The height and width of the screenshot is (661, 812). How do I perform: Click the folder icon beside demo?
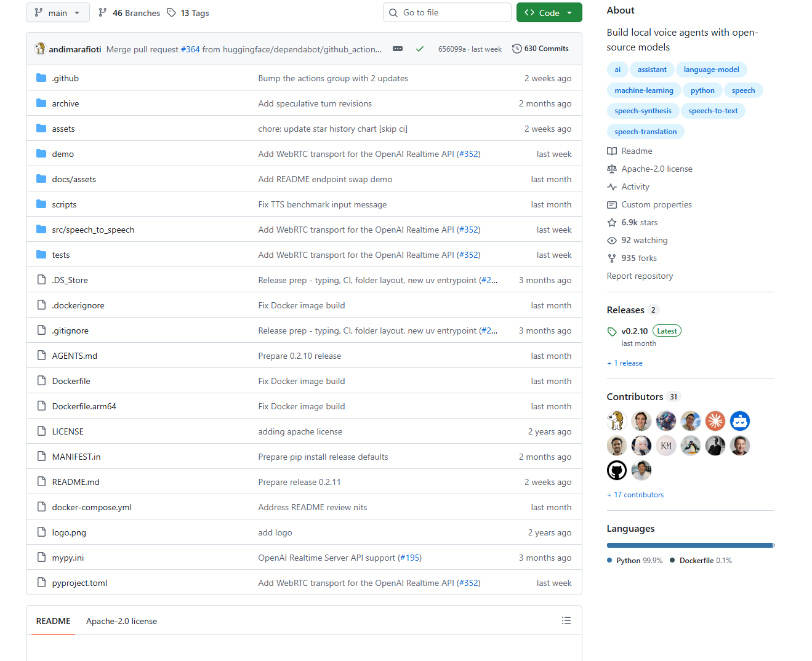[41, 154]
